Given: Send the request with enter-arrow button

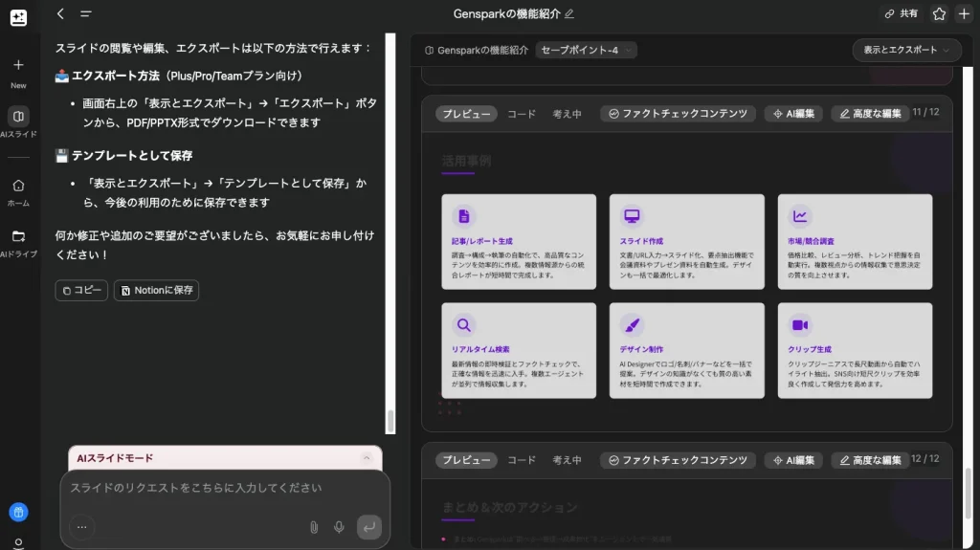Looking at the screenshot, I should coord(369,527).
